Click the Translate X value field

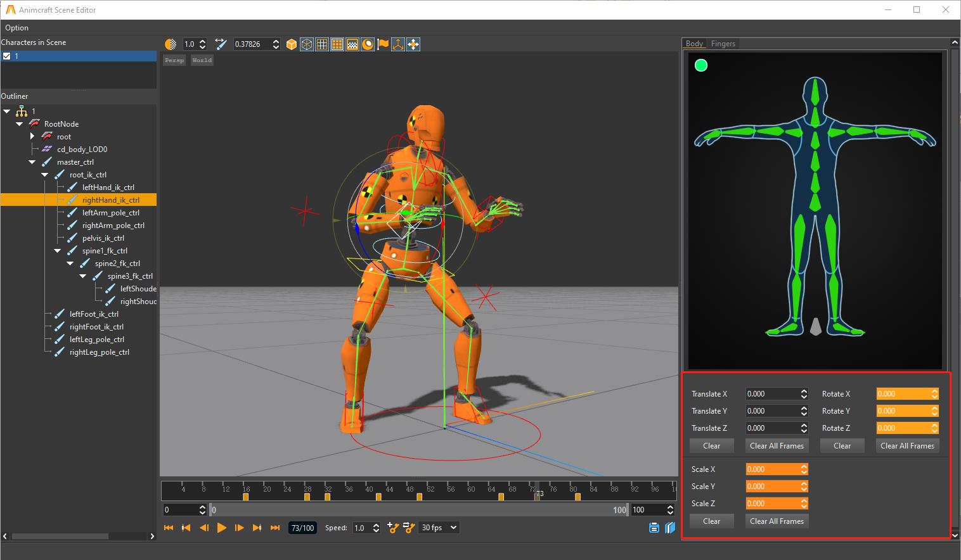(773, 394)
